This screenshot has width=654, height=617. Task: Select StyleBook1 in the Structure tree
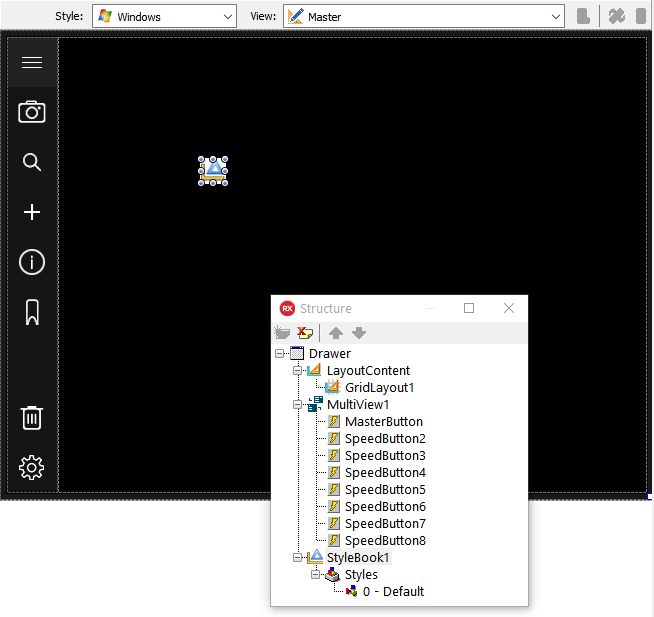click(x=358, y=558)
